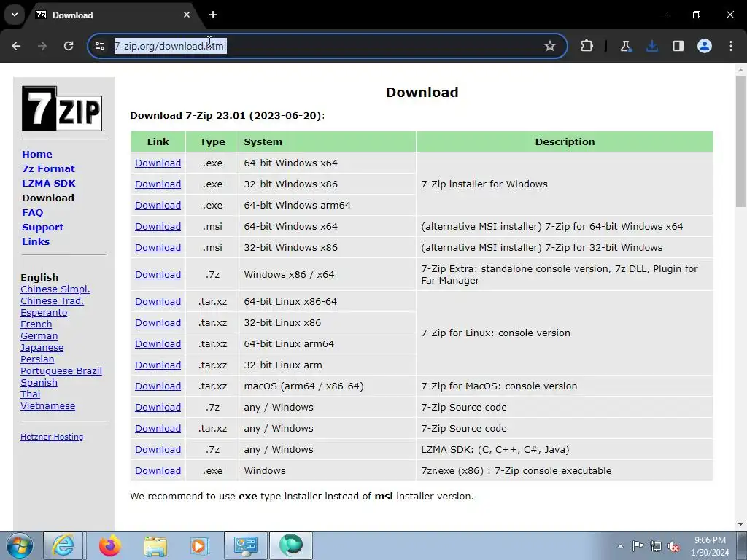Close the Download tab
Viewport: 747px width, 560px height.
187,15
